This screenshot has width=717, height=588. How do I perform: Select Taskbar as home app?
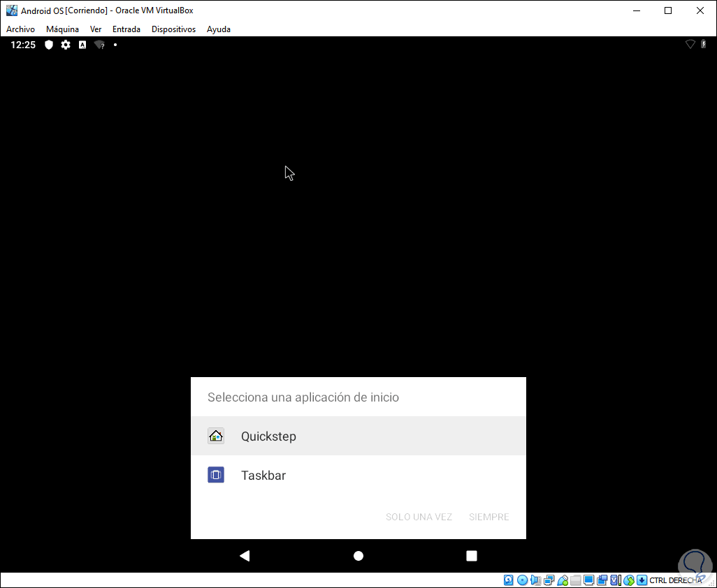358,475
